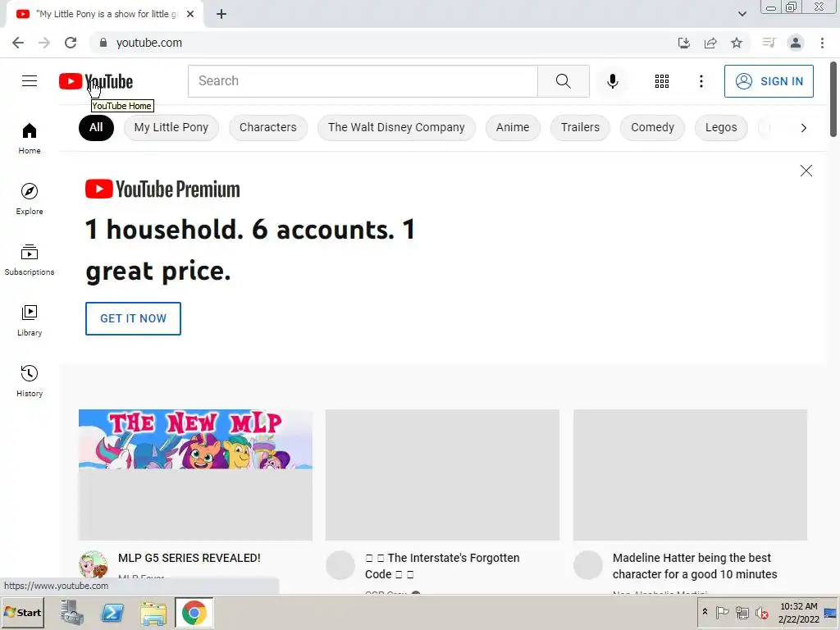Bookmark this page with star icon
This screenshot has height=630, width=840.
(737, 43)
